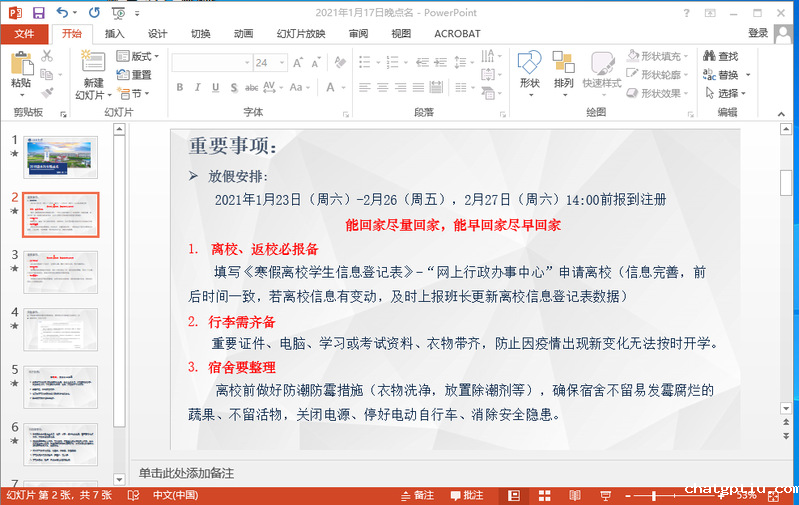Select slide 4 thumbnail
This screenshot has width=799, height=505.
point(60,329)
